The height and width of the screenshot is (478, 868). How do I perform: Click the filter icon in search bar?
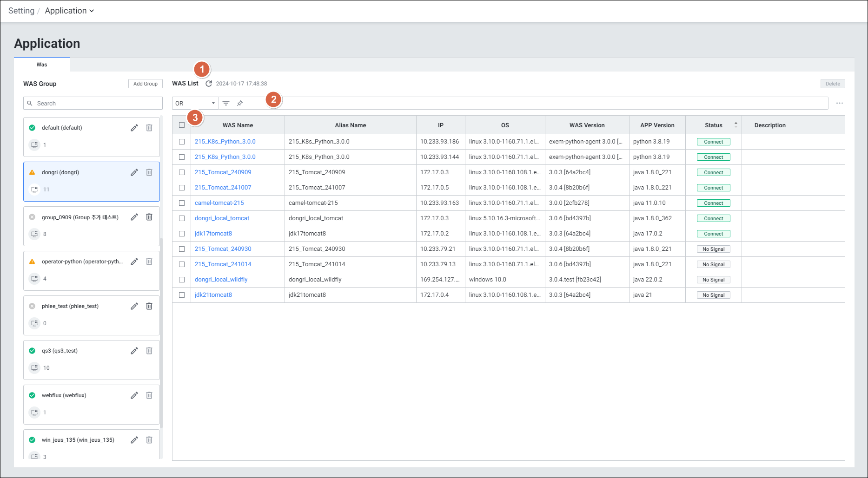tap(226, 103)
